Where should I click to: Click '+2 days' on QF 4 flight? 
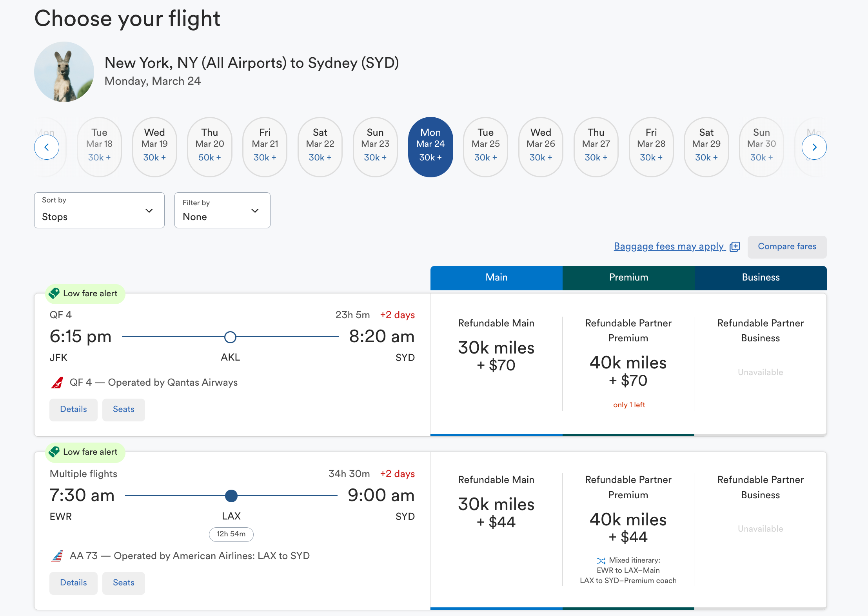[x=397, y=315]
